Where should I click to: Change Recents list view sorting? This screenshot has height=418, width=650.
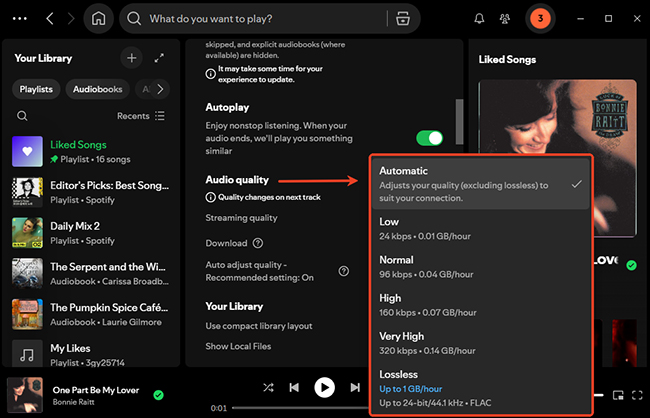pyautogui.click(x=141, y=116)
